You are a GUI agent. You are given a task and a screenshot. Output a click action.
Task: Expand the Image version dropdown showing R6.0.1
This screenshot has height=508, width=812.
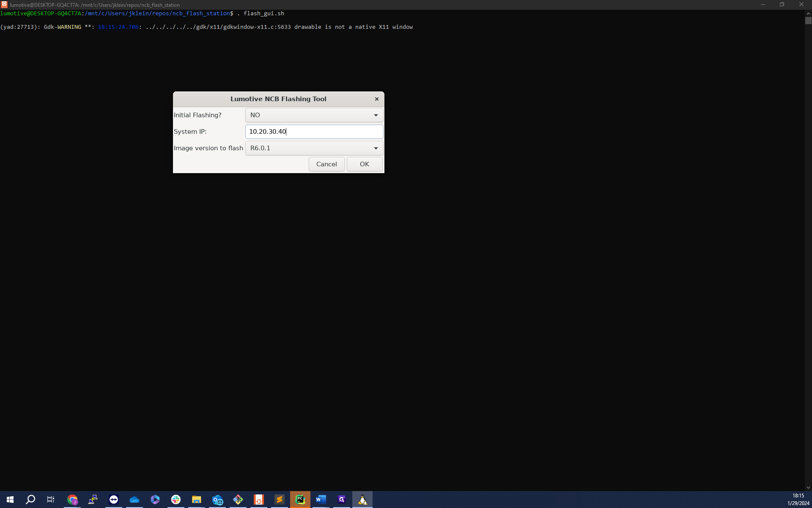pos(314,148)
